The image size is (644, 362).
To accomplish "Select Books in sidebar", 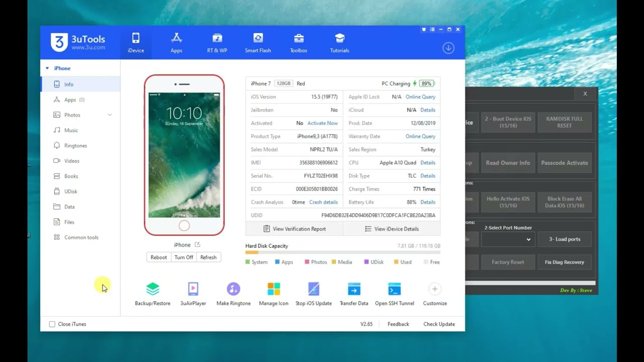I will coord(80,176).
